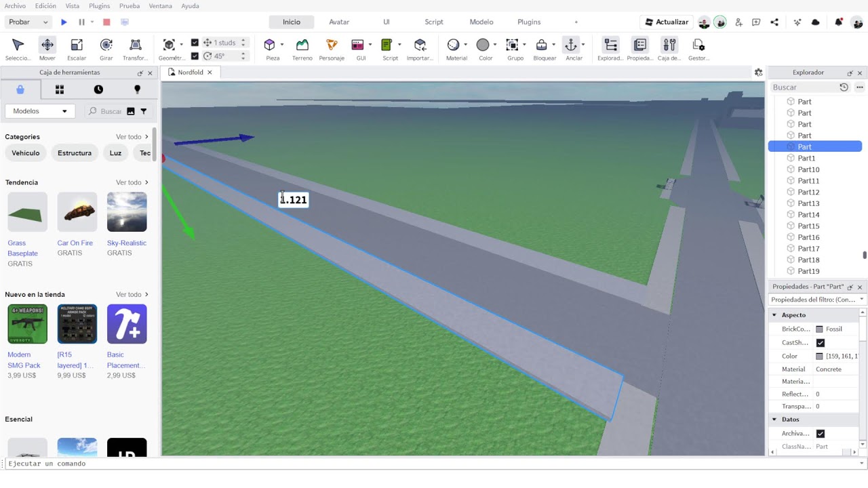Choose the Escalar tool

point(77,49)
